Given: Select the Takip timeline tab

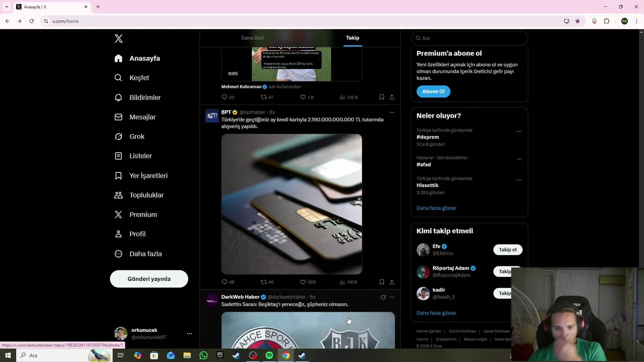Looking at the screenshot, I should point(352,38).
